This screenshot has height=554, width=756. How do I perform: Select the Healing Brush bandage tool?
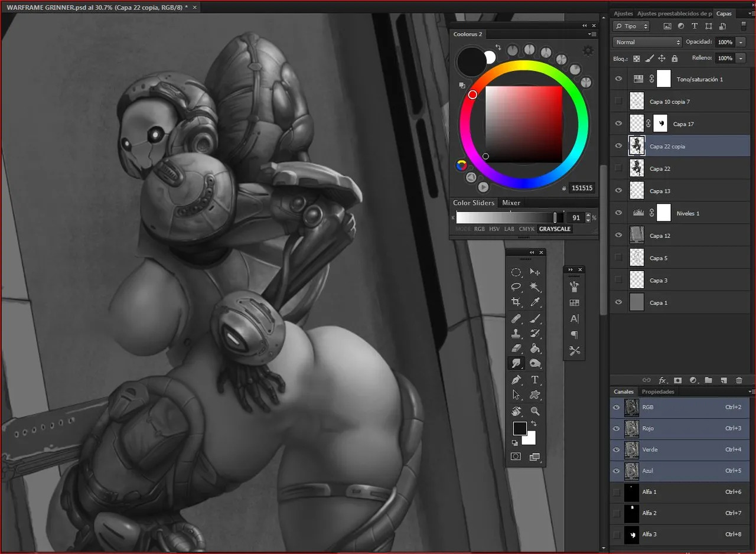(516, 318)
